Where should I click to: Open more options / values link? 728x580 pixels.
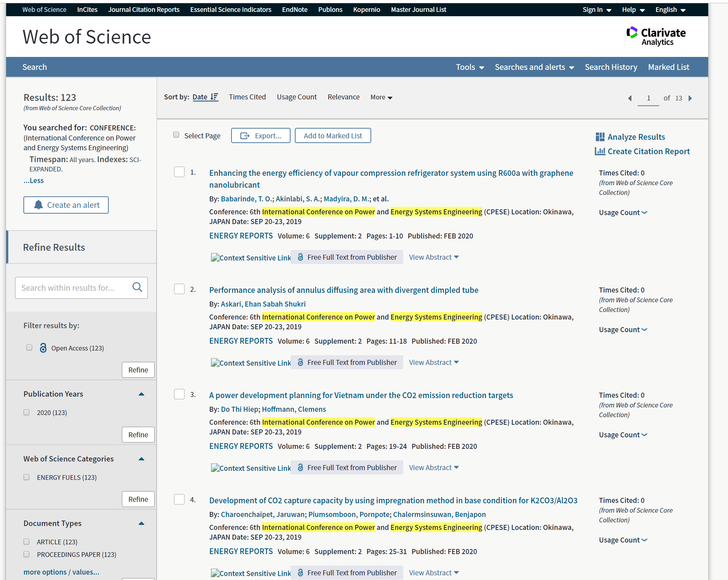pyautogui.click(x=61, y=572)
